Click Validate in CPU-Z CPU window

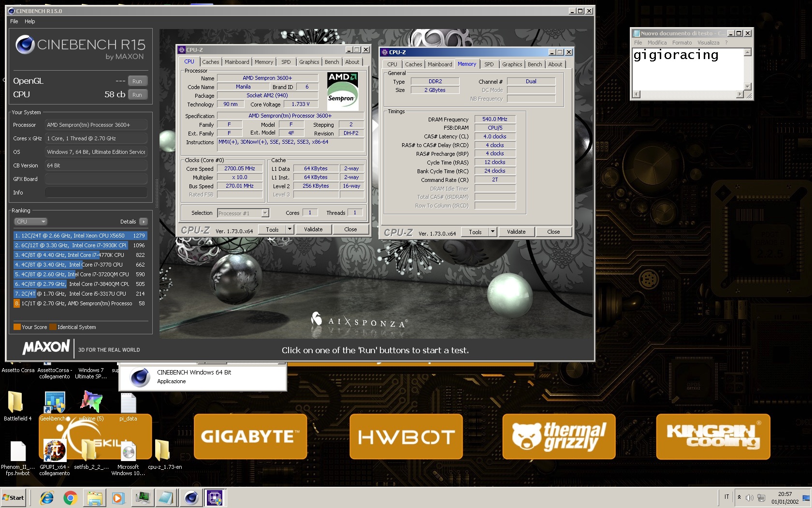pyautogui.click(x=313, y=229)
